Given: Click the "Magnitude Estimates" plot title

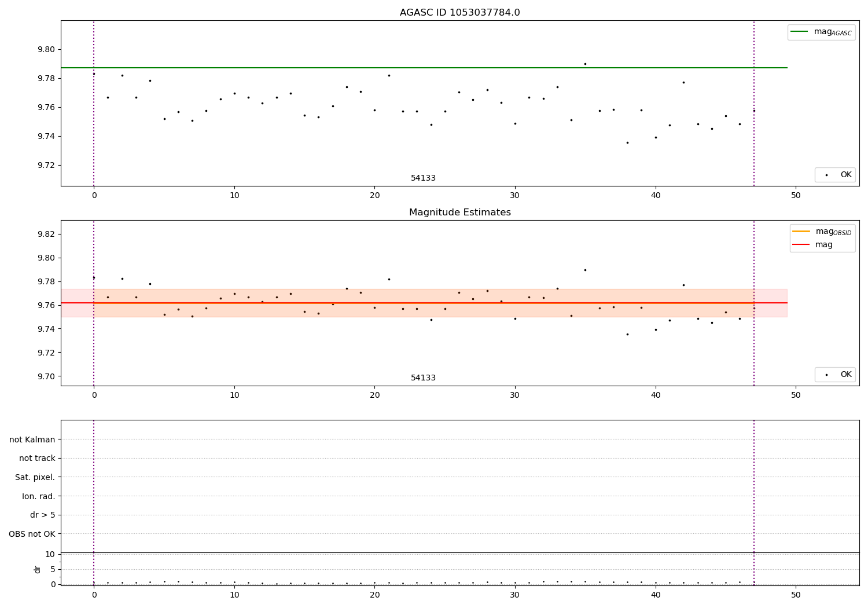Looking at the screenshot, I should tap(459, 213).
